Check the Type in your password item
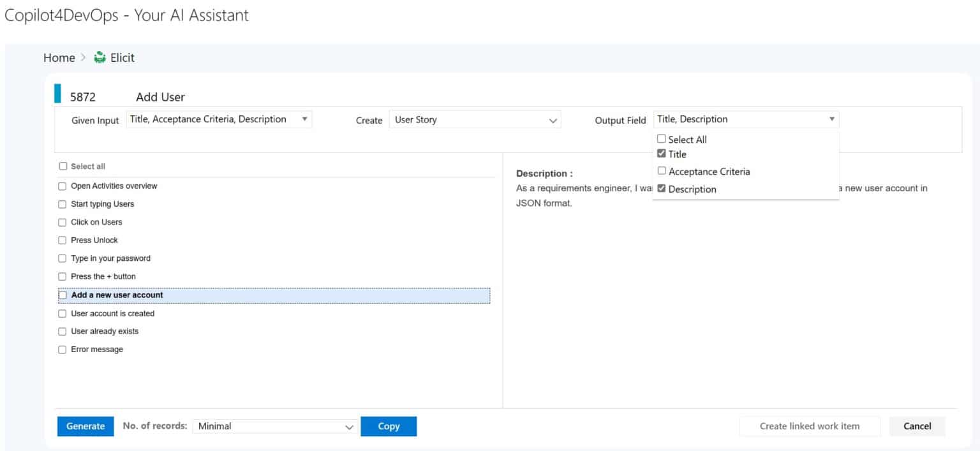This screenshot has height=451, width=980. pyautogui.click(x=62, y=258)
